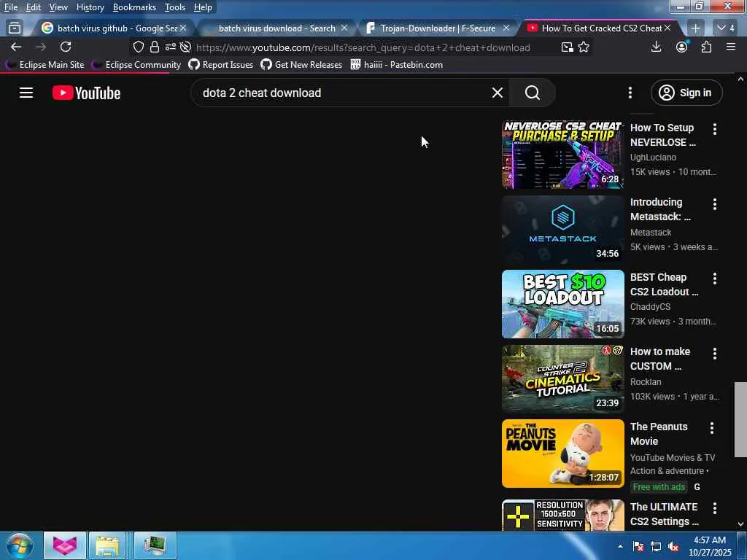Open site permissions icon in address bar

point(170,47)
